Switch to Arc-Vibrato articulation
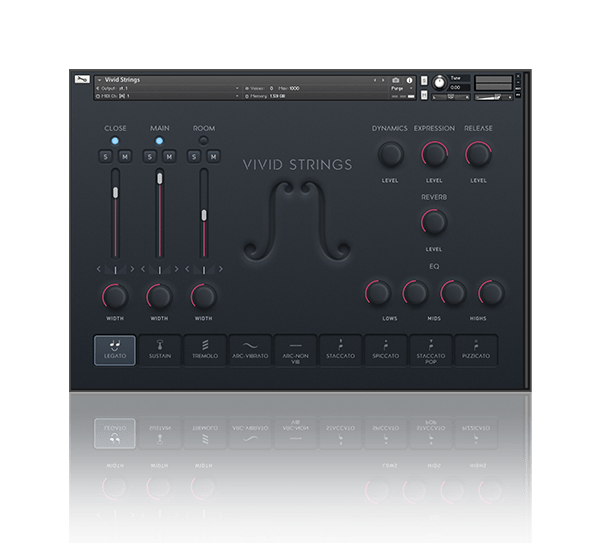The width and height of the screenshot is (600, 543). click(x=250, y=349)
